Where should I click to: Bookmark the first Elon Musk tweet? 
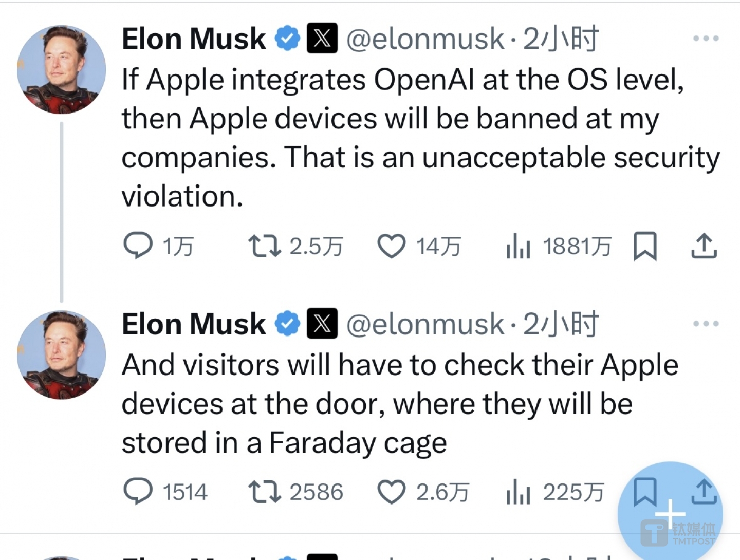(x=645, y=246)
